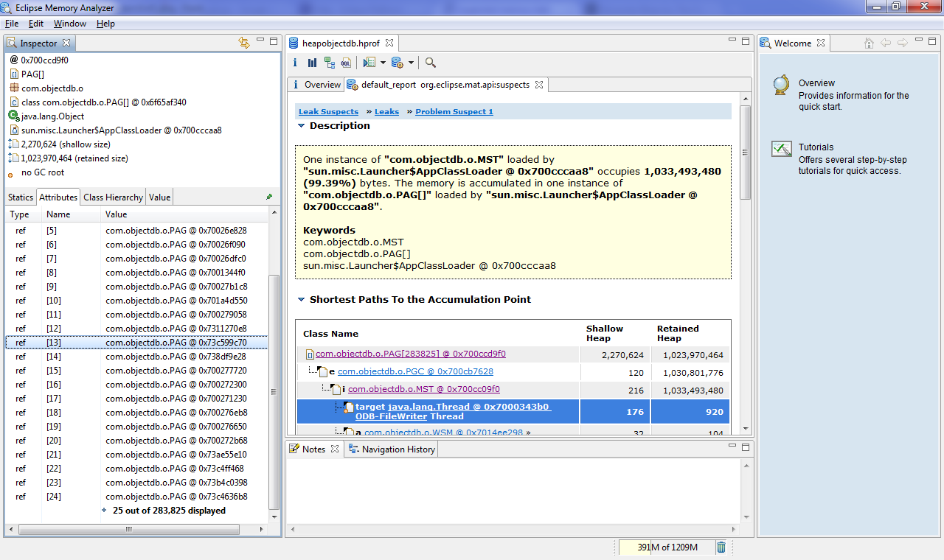Click the Welcome forward arrow
This screenshot has width=944, height=560.
902,43
